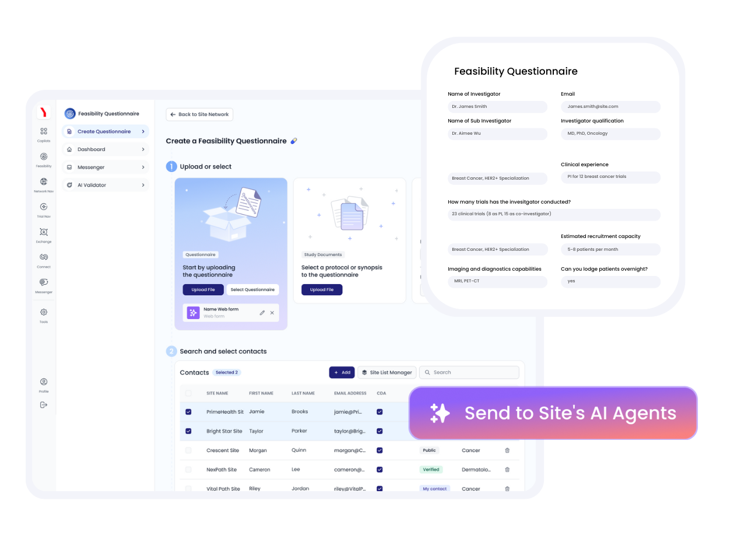Image resolution: width=747 pixels, height=560 pixels.
Task: Check the Crescent Site contact checkbox
Action: [188, 450]
